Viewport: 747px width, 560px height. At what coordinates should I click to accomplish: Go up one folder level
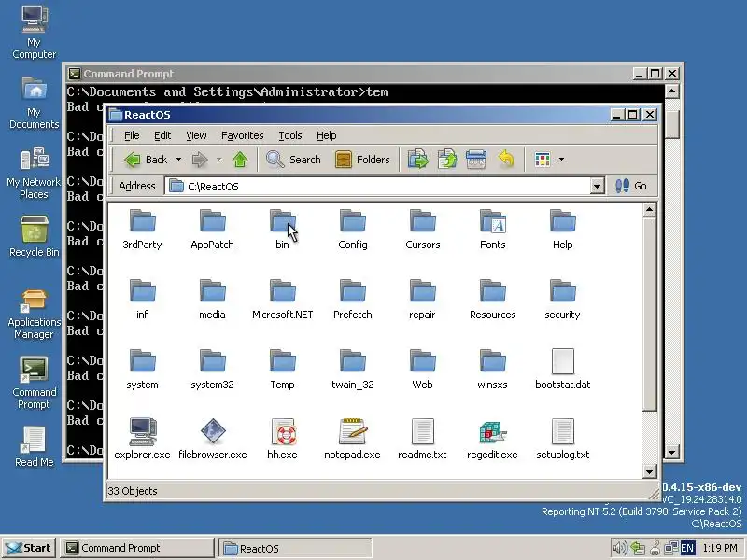point(240,160)
